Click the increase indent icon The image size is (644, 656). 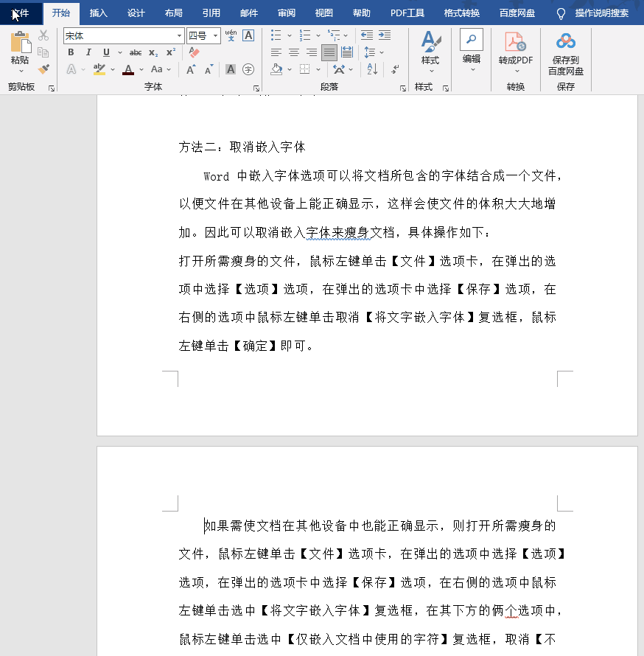point(385,35)
